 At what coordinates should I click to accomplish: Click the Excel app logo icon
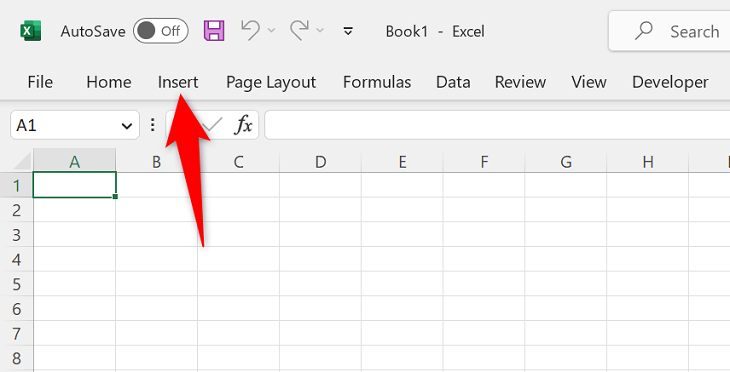(x=31, y=31)
